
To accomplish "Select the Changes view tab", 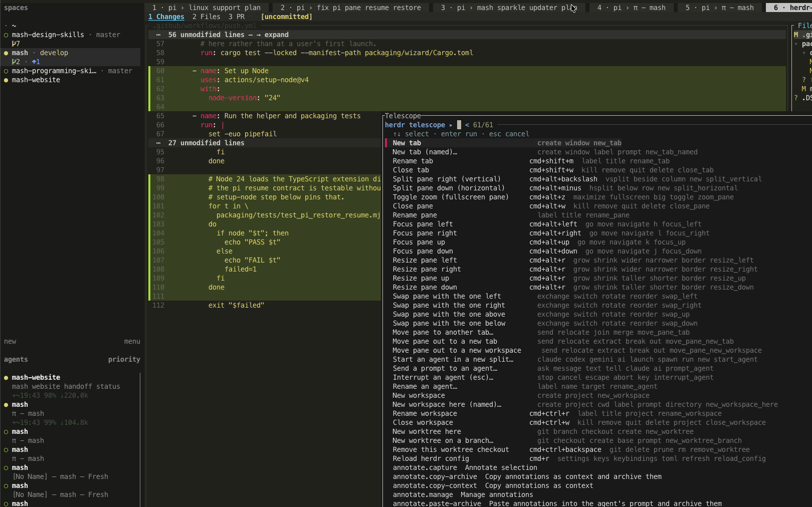I will [166, 17].
